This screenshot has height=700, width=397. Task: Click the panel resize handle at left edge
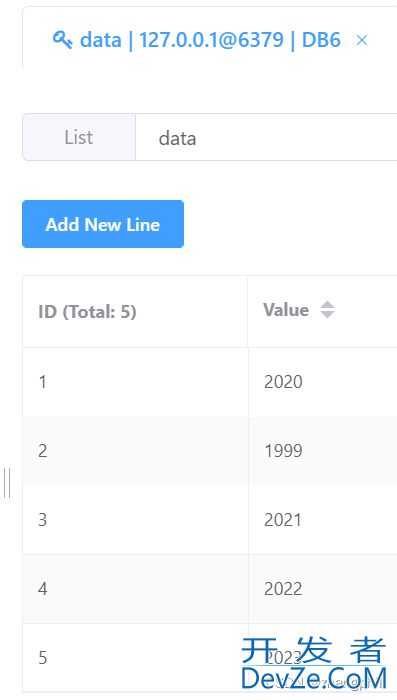tap(7, 483)
